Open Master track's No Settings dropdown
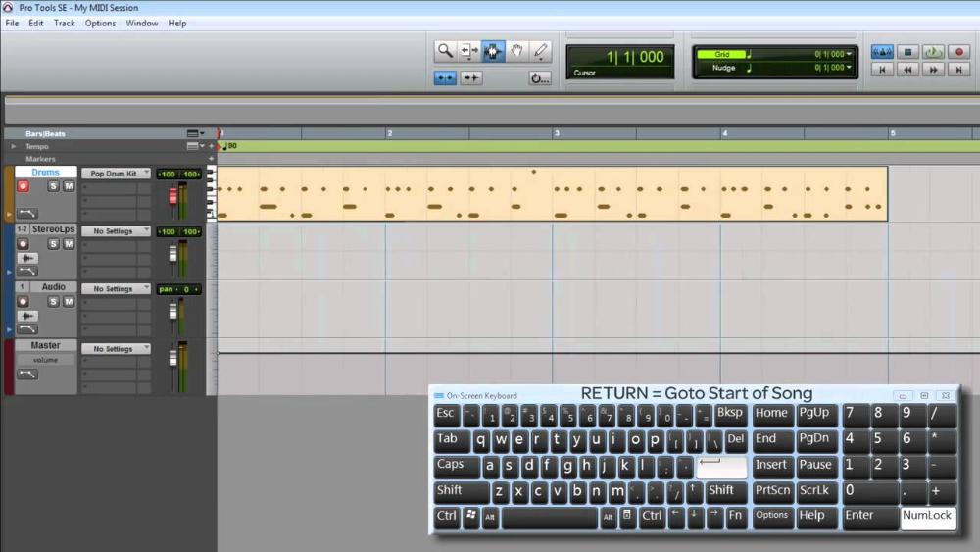The image size is (980, 552). pyautogui.click(x=116, y=348)
